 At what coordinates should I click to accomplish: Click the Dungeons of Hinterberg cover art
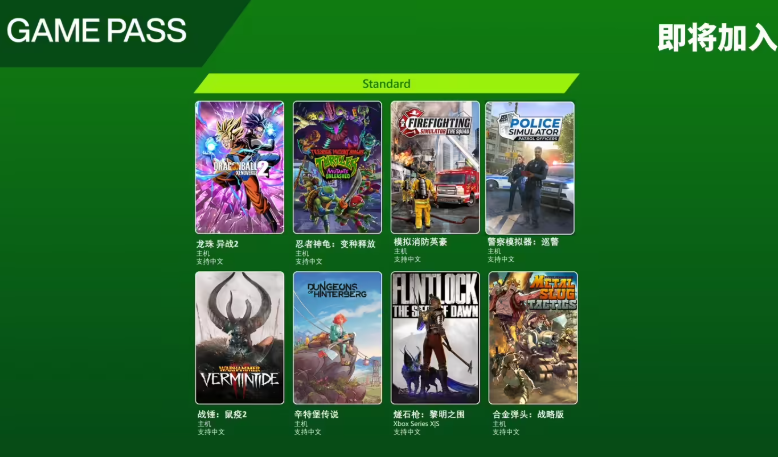(x=337, y=337)
